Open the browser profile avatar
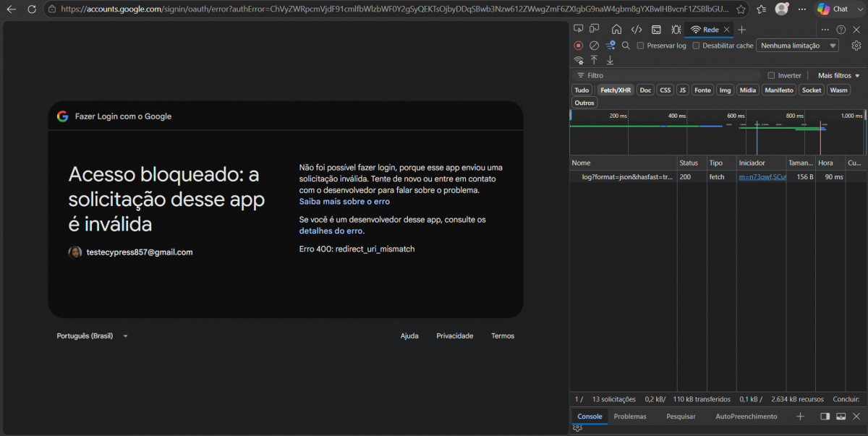The image size is (868, 436). pyautogui.click(x=781, y=9)
